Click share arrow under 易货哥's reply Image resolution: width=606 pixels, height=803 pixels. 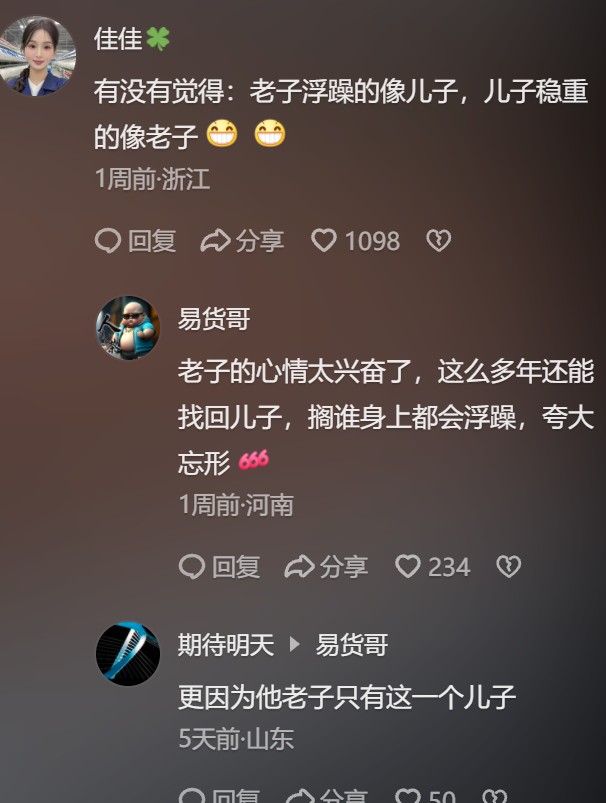click(x=299, y=567)
